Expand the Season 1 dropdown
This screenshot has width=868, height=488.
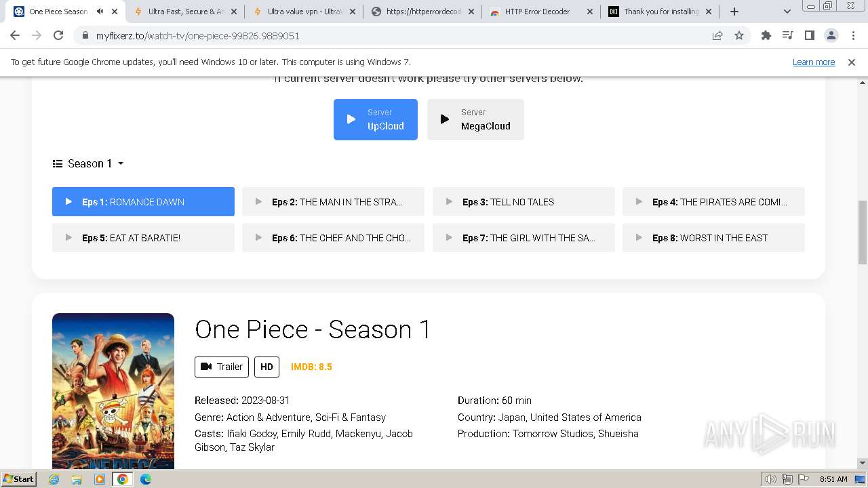[x=89, y=163]
